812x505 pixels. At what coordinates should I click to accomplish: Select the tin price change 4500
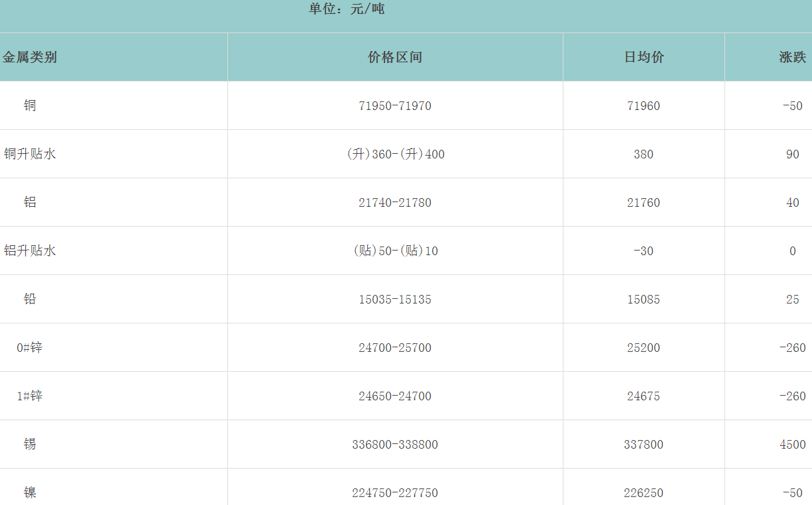pos(792,445)
